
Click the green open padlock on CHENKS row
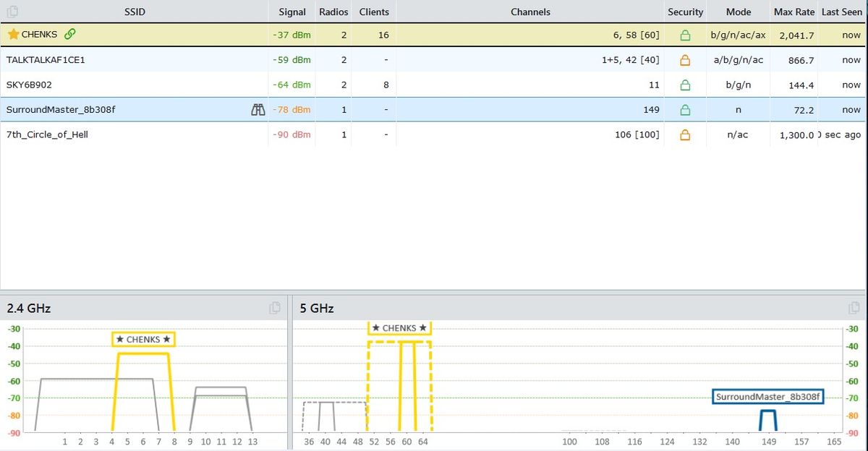point(685,35)
